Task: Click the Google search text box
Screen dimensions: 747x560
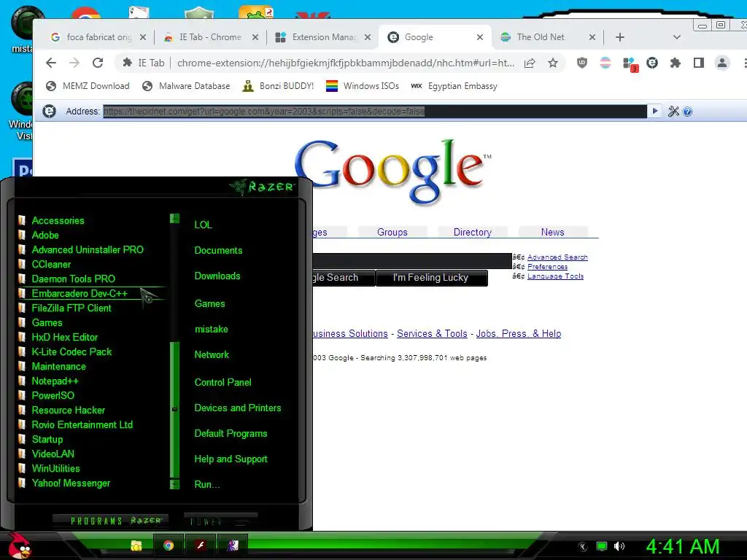Action: [x=412, y=261]
